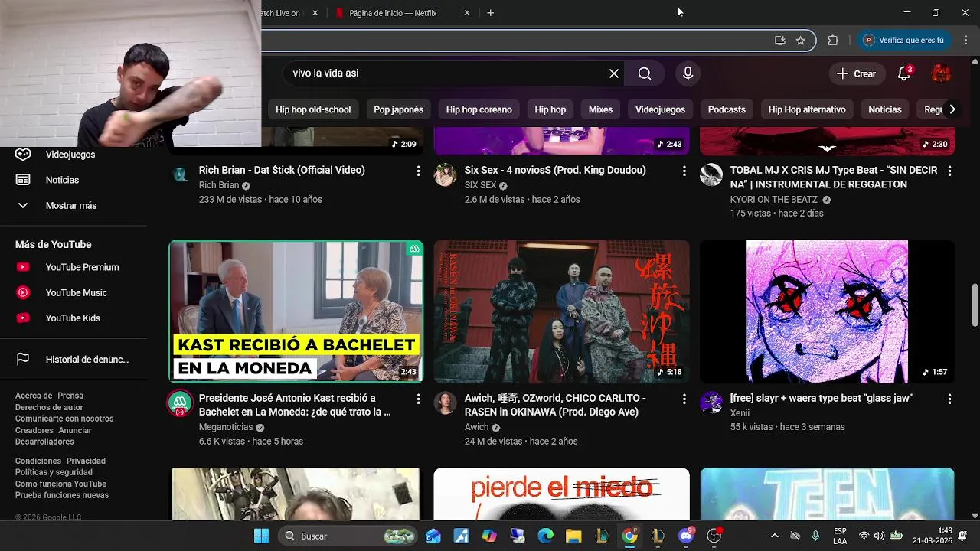Open the Xenii channel avatar
980x551 pixels.
(711, 403)
